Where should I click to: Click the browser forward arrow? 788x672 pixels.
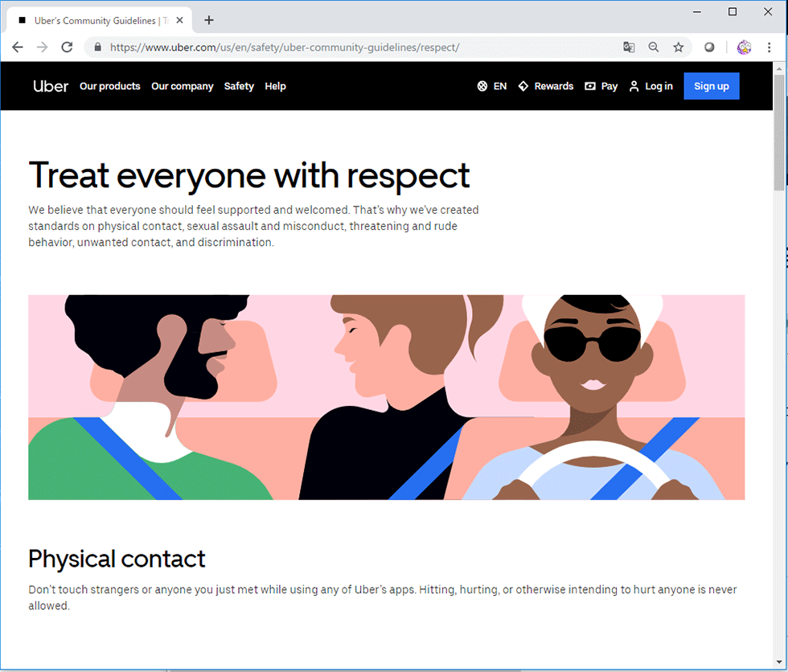42,47
